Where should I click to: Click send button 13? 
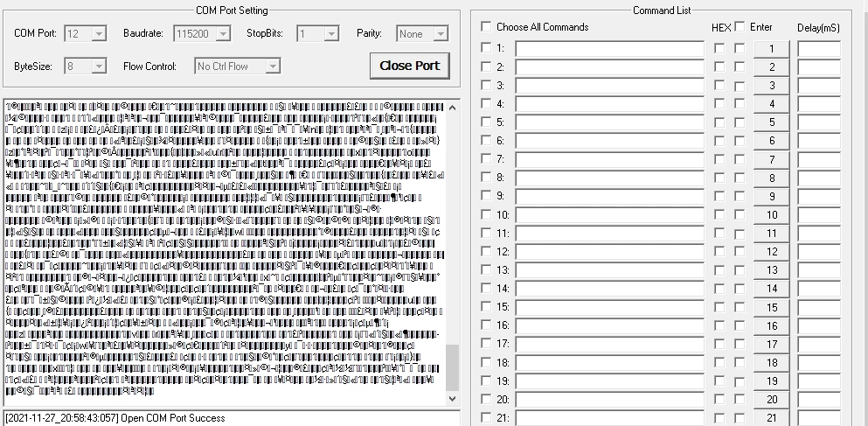tap(772, 270)
